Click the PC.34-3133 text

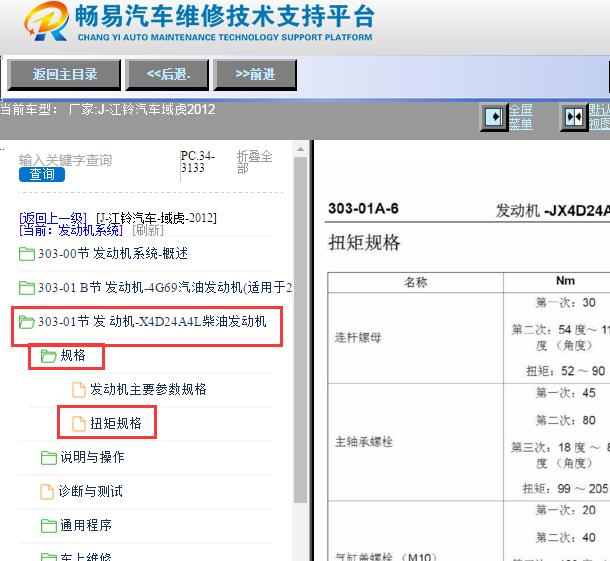point(197,162)
